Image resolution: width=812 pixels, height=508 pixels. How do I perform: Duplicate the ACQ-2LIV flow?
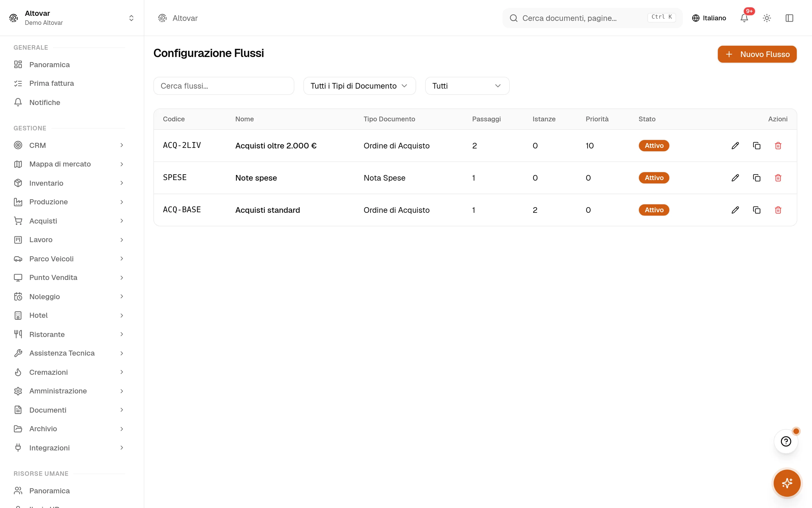tap(757, 145)
